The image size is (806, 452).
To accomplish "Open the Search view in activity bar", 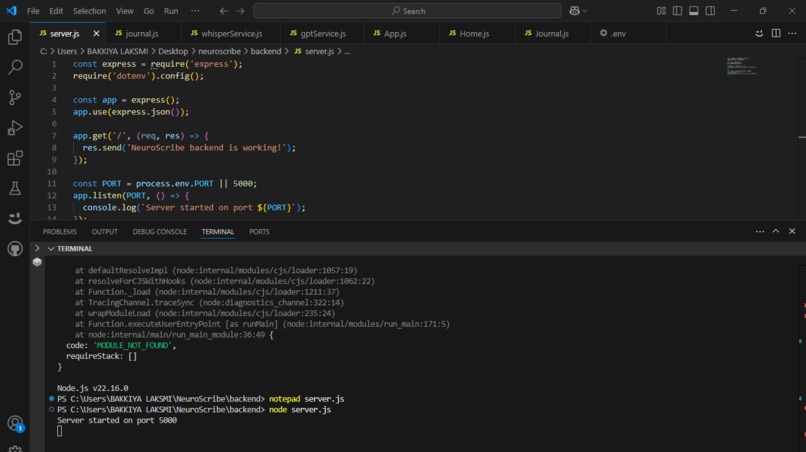I will click(15, 67).
